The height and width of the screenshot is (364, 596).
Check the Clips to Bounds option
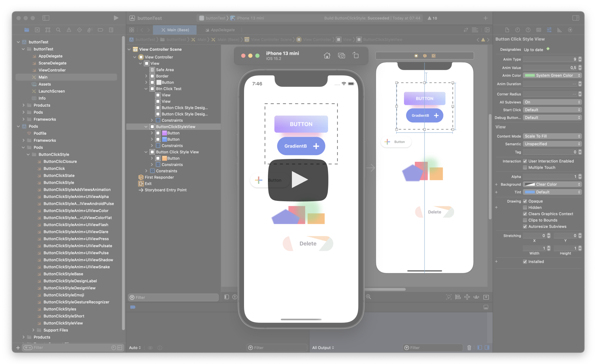click(526, 220)
